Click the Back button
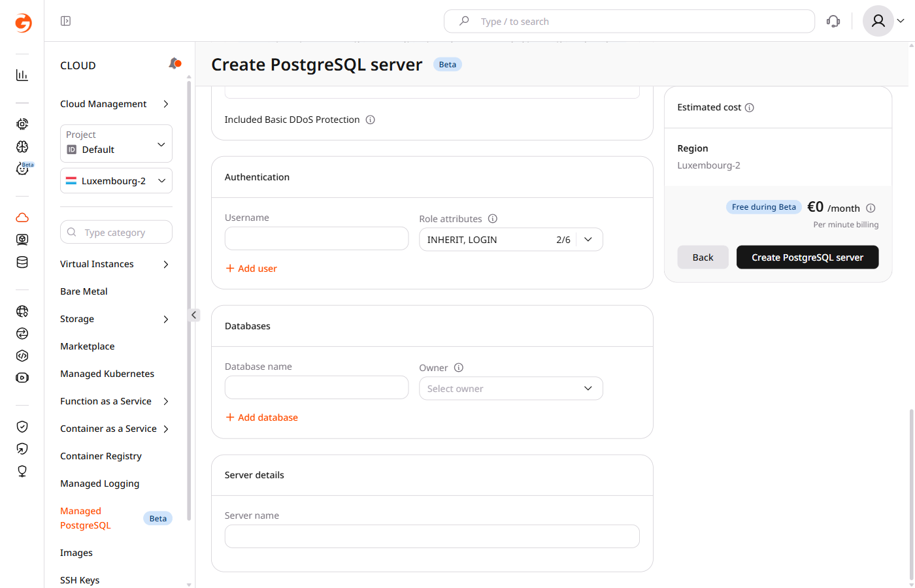This screenshot has height=588, width=915. pyautogui.click(x=703, y=257)
